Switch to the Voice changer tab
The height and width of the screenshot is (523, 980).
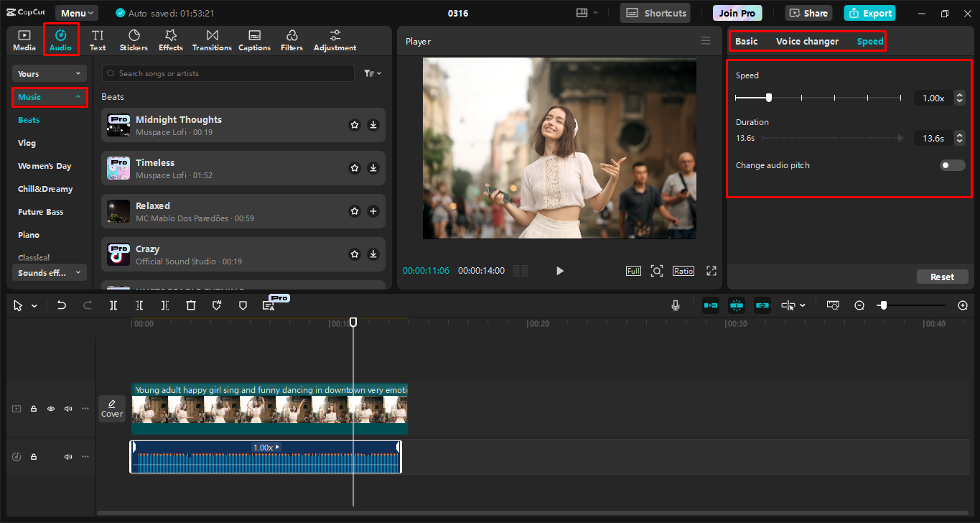[x=807, y=42]
